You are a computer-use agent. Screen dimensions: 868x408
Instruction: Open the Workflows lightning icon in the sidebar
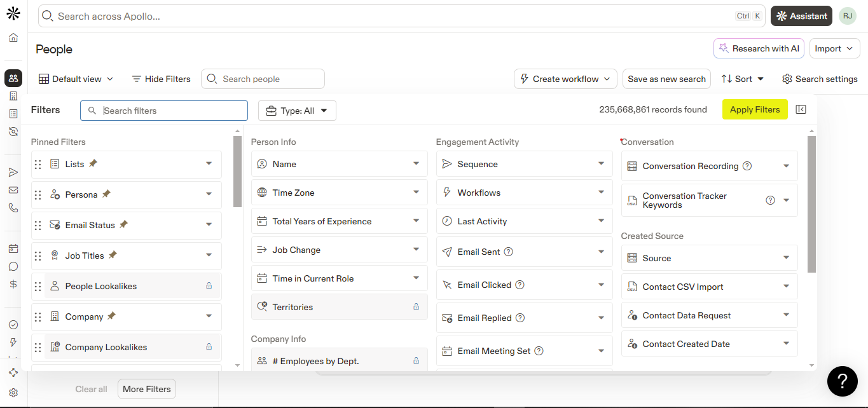pos(13,342)
